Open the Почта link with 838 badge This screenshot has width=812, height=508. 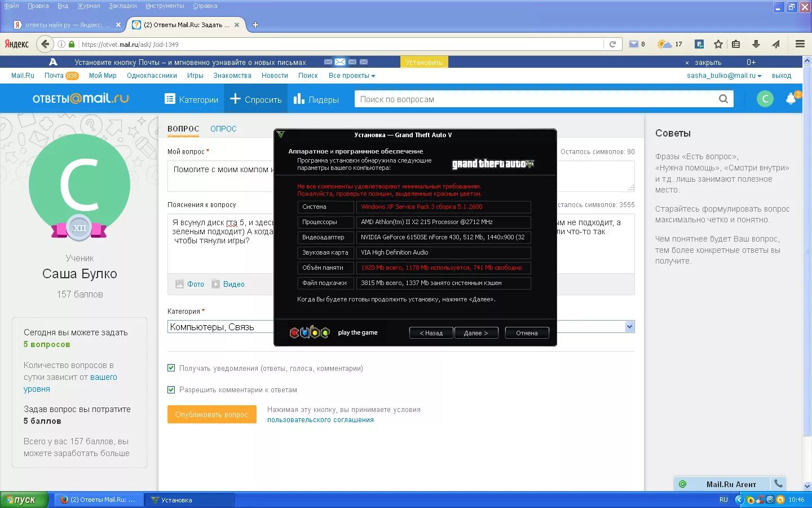point(61,76)
